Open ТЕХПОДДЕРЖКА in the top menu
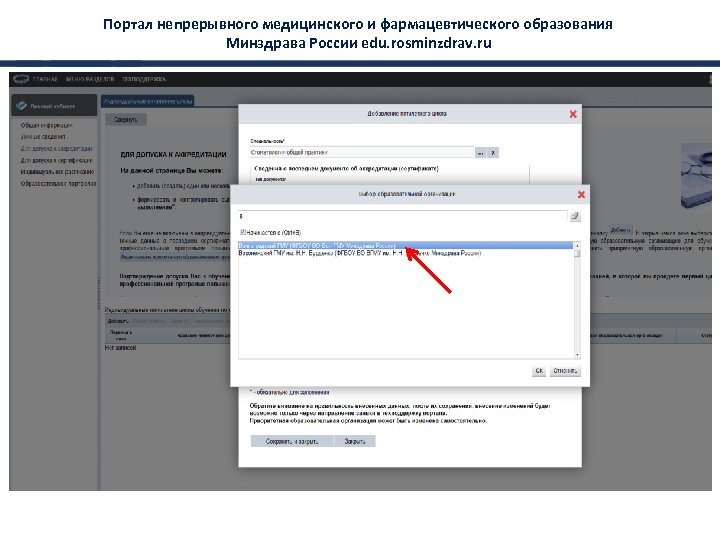 pyautogui.click(x=144, y=79)
